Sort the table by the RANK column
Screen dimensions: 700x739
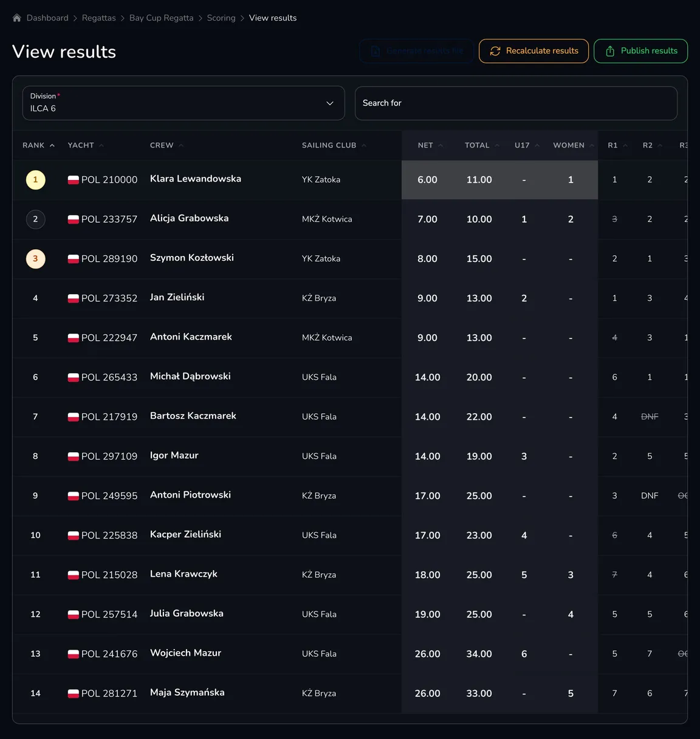click(x=39, y=145)
